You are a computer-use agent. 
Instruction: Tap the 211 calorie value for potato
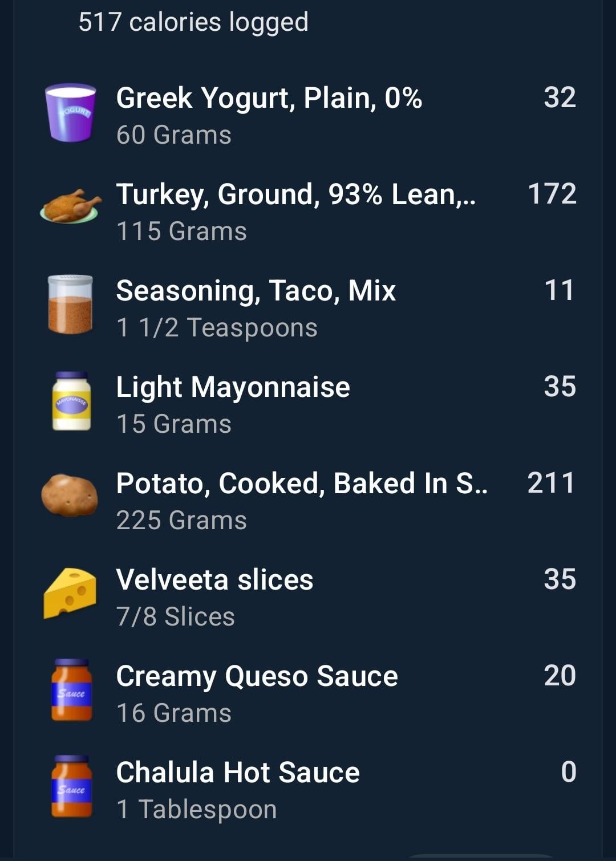(552, 483)
